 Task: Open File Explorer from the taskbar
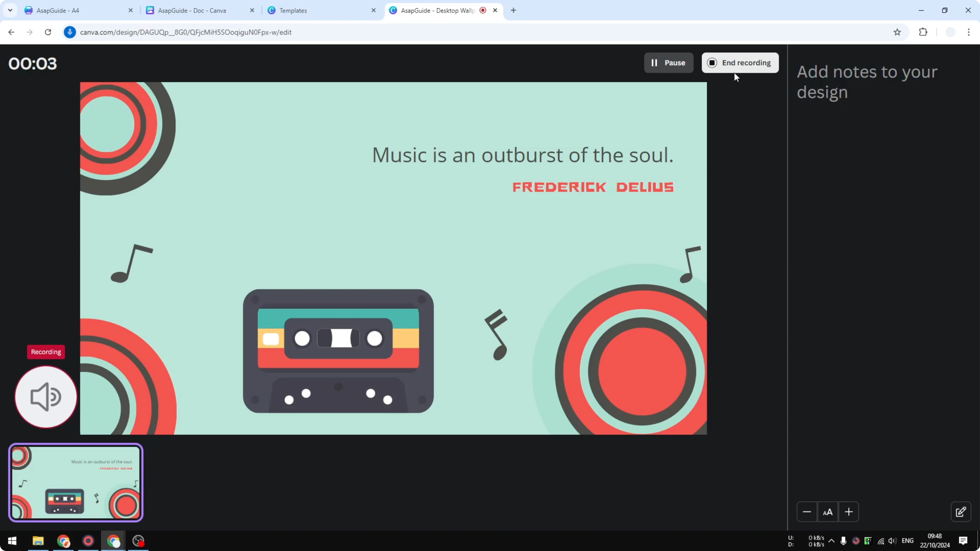[38, 541]
